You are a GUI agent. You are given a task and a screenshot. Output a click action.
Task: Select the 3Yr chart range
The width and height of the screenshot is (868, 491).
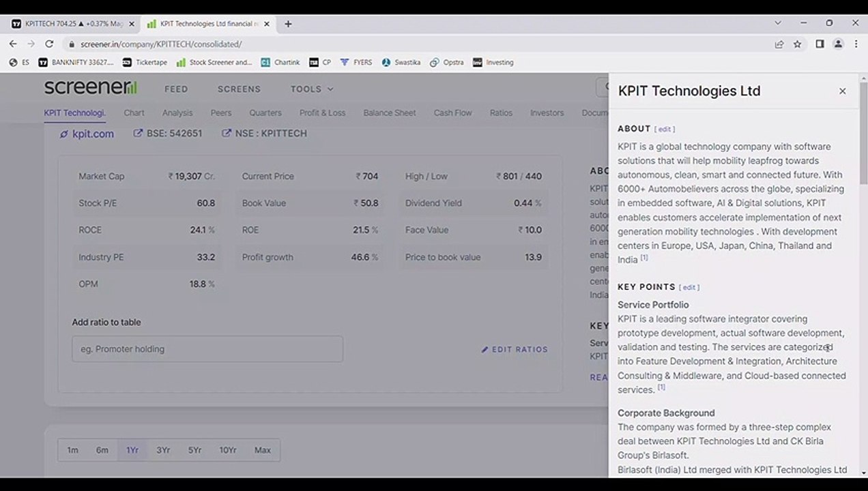163,450
